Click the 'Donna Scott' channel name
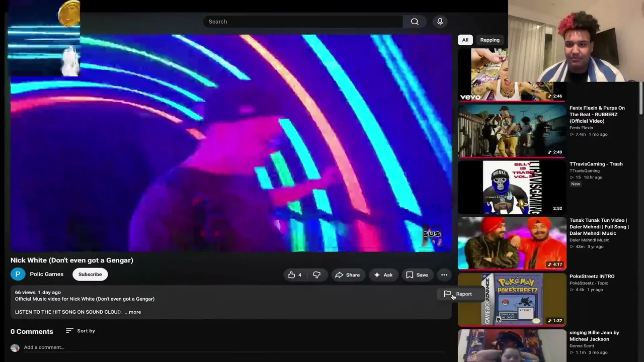This screenshot has height=362, width=644. pyautogui.click(x=582, y=346)
